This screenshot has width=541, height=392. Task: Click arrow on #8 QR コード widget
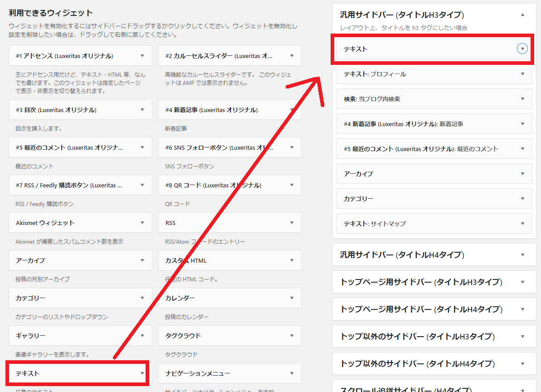(x=292, y=185)
